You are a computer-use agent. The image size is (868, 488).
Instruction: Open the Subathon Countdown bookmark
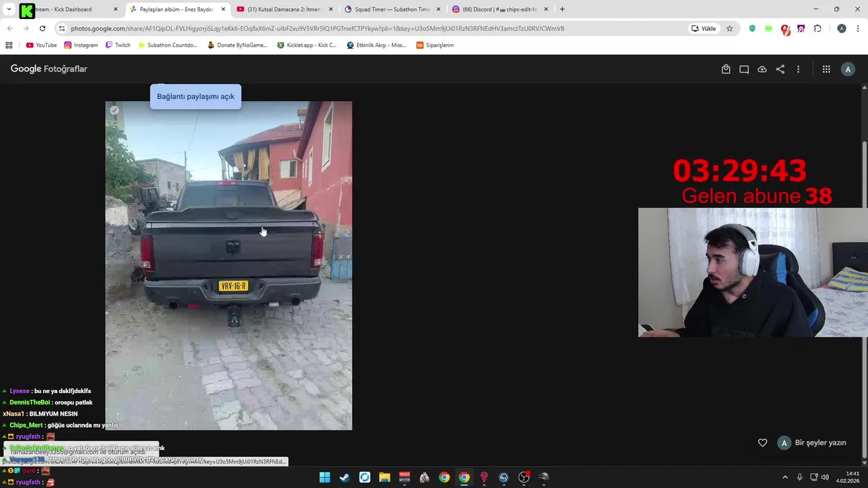pos(167,45)
